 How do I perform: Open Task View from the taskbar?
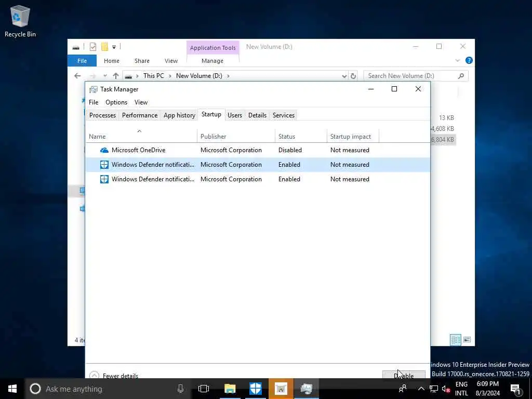point(204,389)
